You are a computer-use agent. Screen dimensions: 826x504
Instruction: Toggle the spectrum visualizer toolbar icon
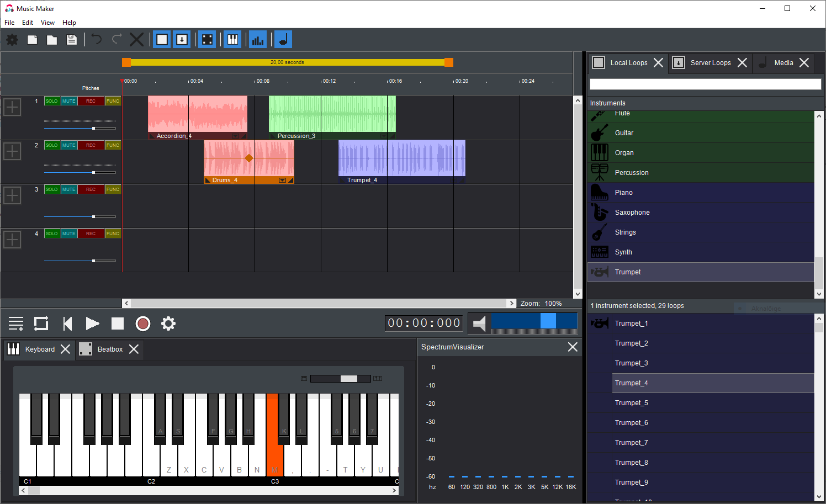(258, 40)
